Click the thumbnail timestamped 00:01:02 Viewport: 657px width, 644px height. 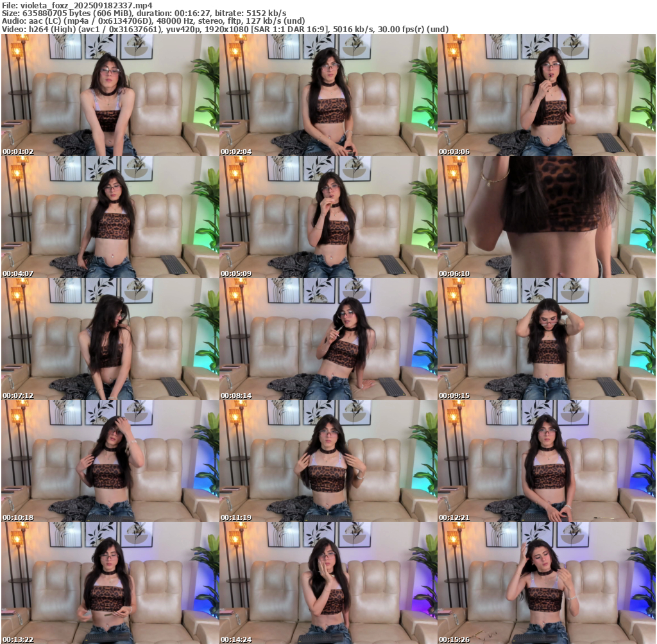[x=110, y=95]
